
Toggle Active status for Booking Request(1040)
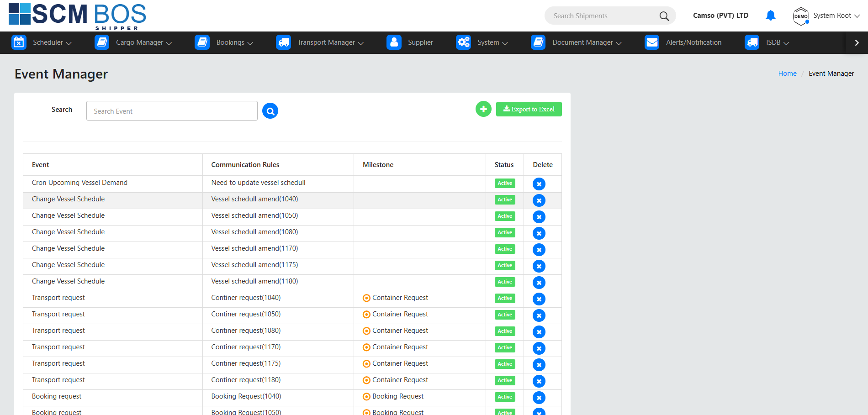pyautogui.click(x=505, y=397)
